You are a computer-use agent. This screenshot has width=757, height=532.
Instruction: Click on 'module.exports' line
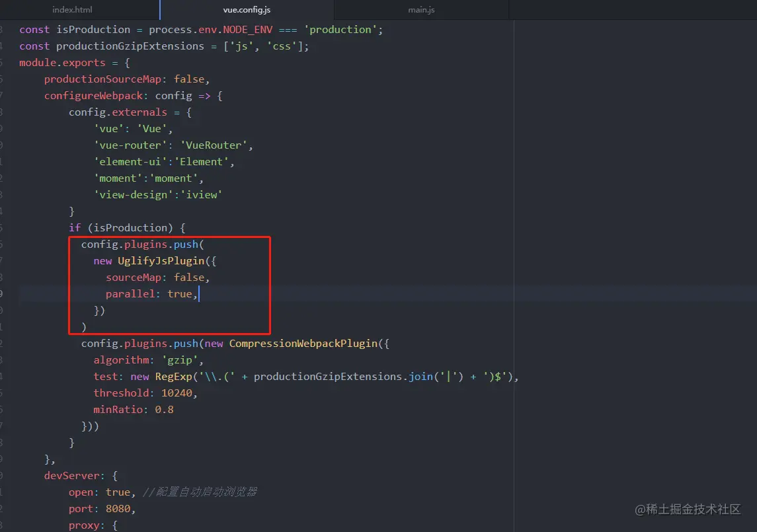(x=74, y=63)
